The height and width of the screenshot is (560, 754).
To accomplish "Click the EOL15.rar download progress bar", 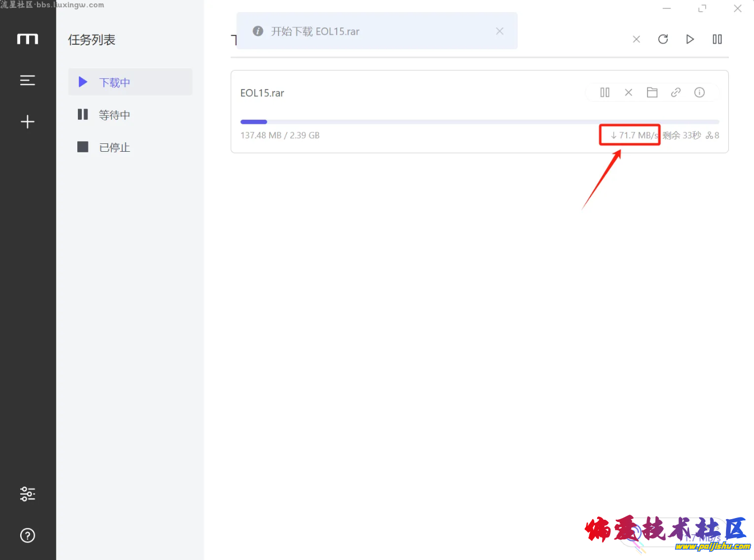I will [479, 122].
